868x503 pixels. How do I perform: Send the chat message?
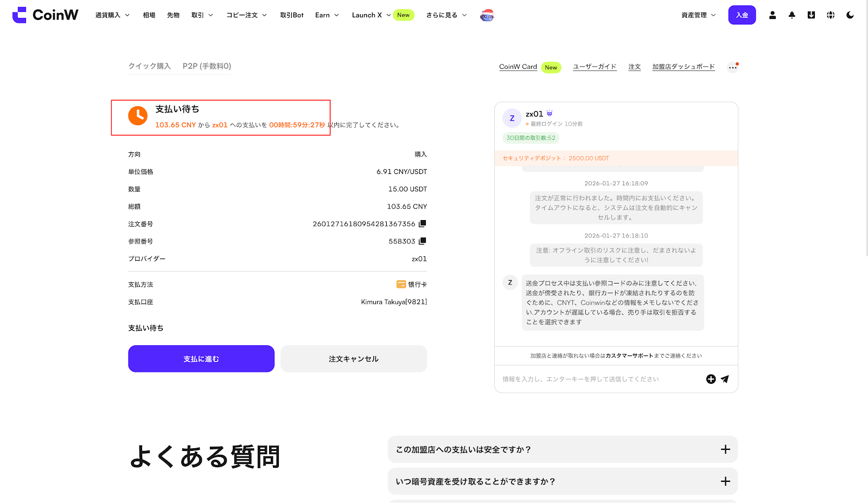point(725,379)
